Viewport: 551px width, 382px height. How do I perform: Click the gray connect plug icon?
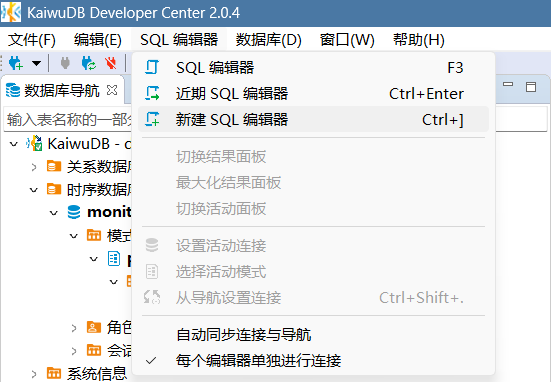[65, 63]
